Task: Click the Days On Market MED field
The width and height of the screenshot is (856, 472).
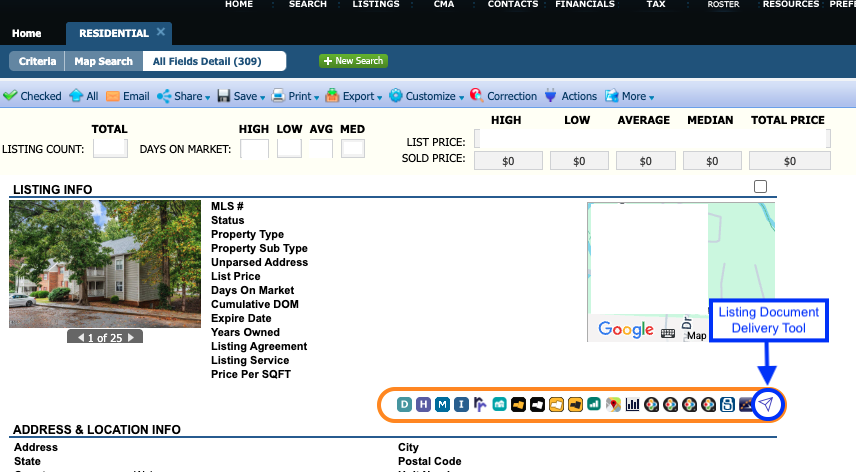Action: coord(353,148)
